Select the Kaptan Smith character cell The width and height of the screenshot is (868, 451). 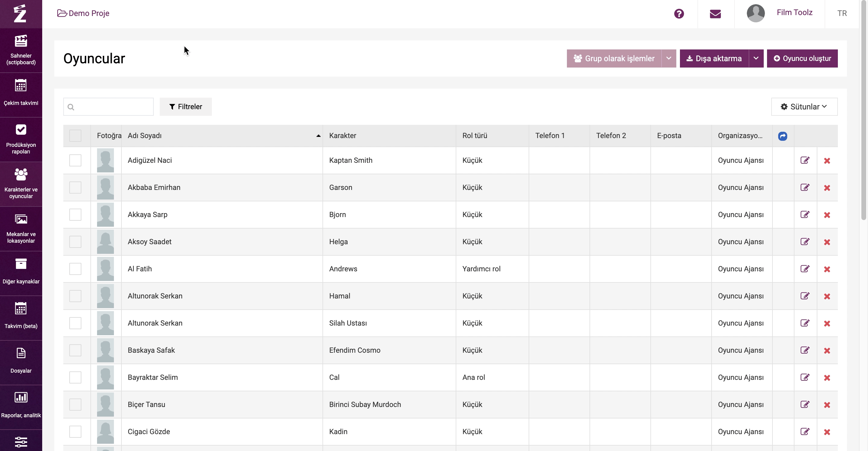click(389, 160)
